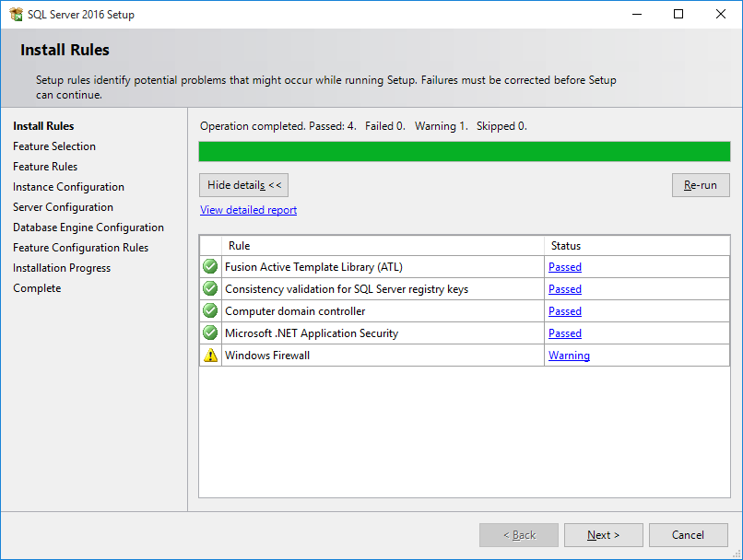This screenshot has width=743, height=560.
Task: Click the SQL Server Setup title bar icon
Action: pyautogui.click(x=16, y=15)
